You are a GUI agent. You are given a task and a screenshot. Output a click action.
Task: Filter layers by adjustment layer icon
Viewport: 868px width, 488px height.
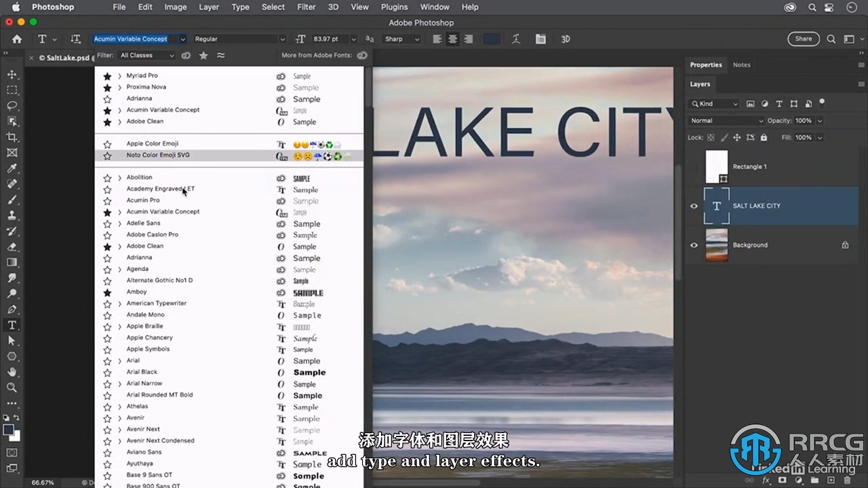[765, 104]
